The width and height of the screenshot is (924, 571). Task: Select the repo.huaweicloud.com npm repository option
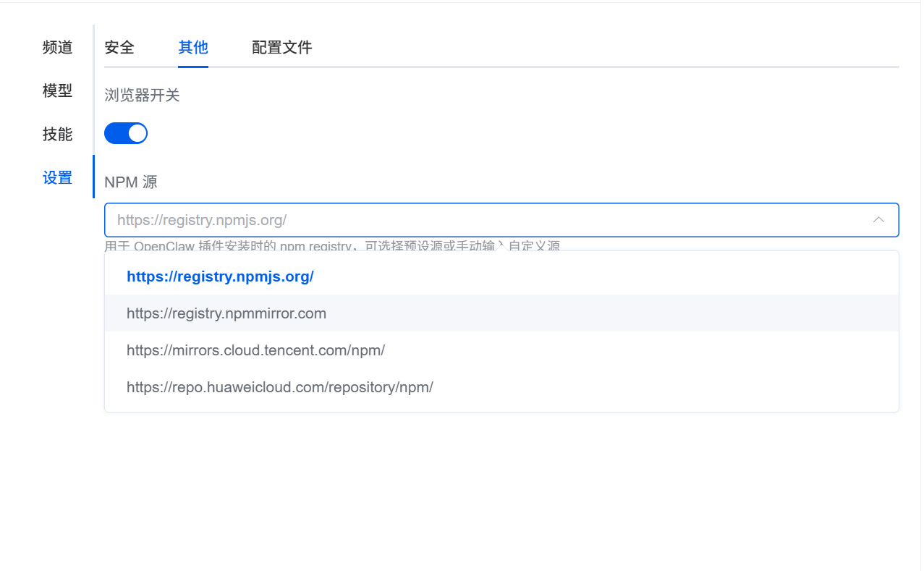(x=279, y=387)
